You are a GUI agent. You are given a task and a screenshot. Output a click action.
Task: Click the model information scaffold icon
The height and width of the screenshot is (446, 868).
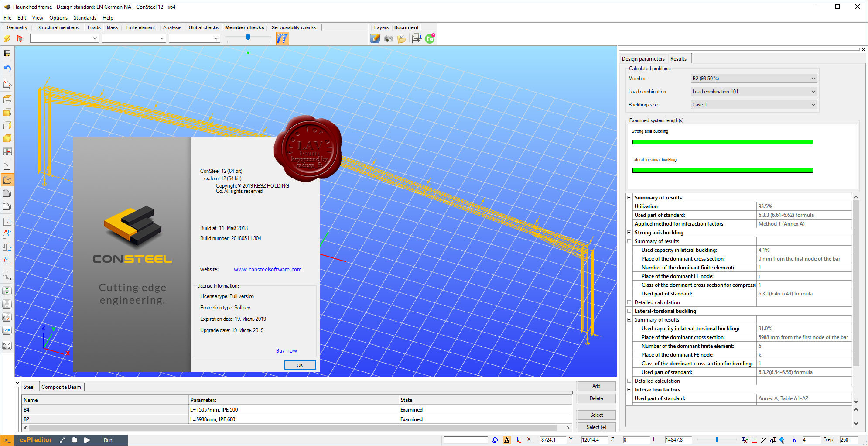pos(417,38)
